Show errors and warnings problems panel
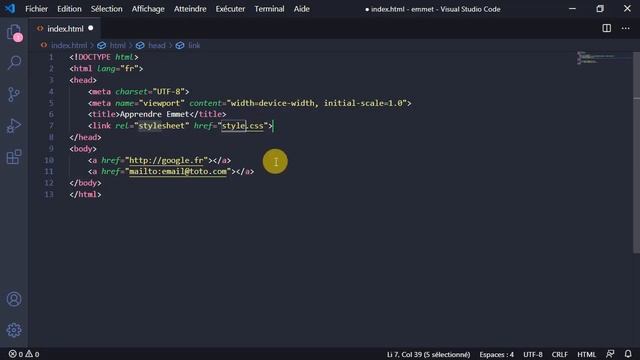 click(x=24, y=354)
